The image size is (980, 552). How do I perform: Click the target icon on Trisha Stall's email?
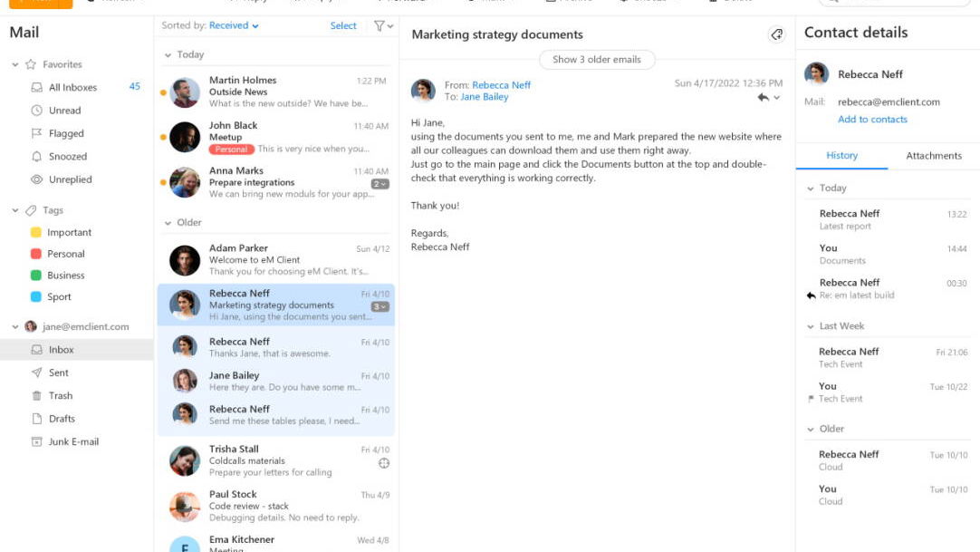coord(383,463)
